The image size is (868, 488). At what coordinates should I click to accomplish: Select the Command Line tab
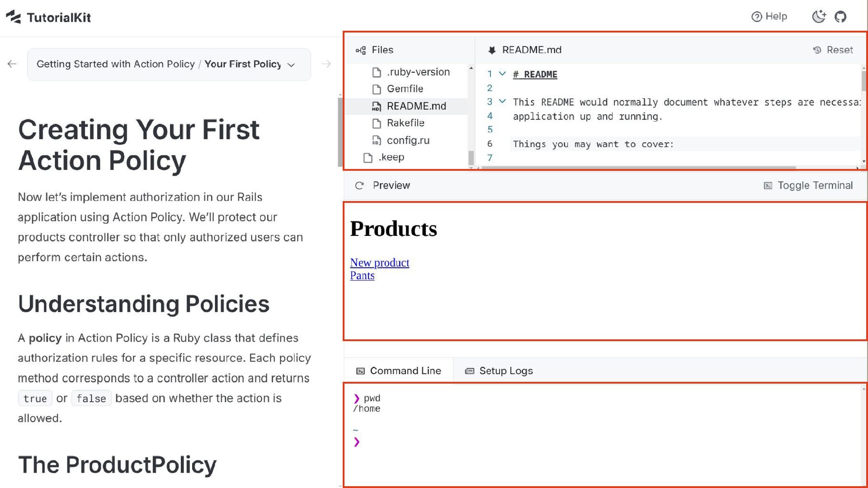[399, 371]
